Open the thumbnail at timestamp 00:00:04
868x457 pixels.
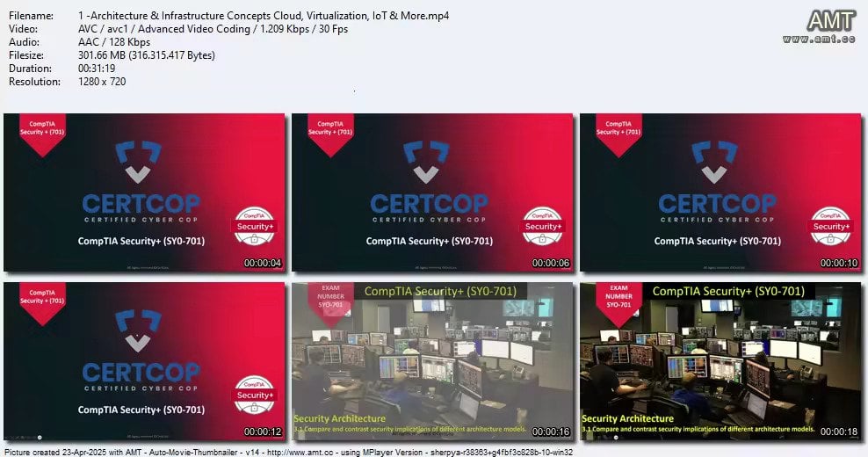coord(144,192)
